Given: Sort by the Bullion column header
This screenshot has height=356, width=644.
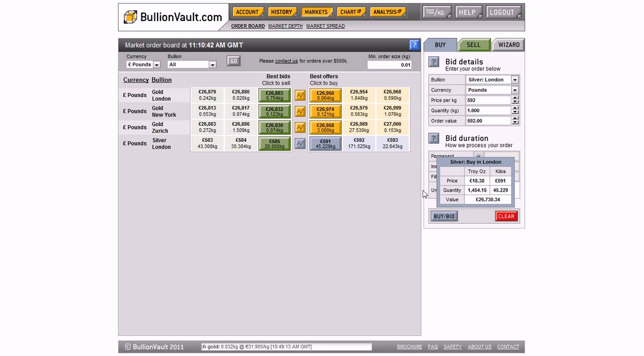Looking at the screenshot, I should [162, 80].
